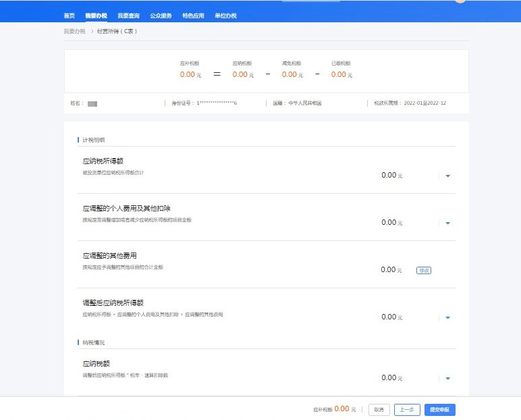Click the 取消 button
This screenshot has height=420, width=521.
coord(379,410)
